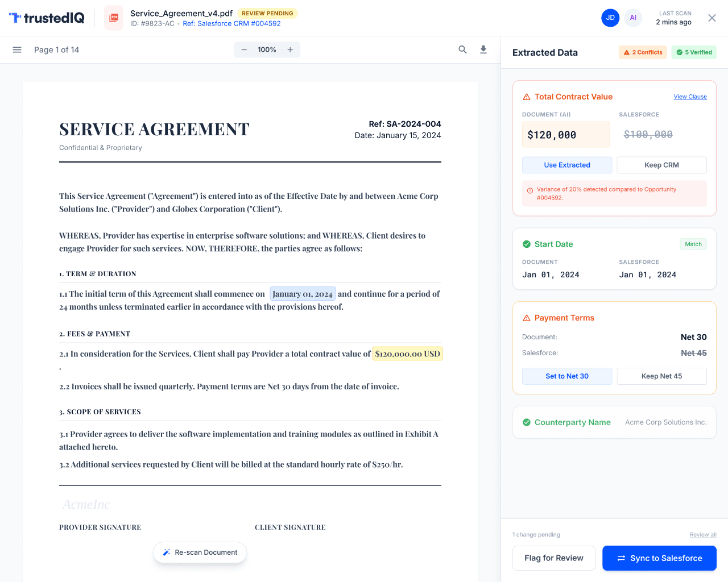The height and width of the screenshot is (582, 728).
Task: Click the ID: #9823-AC text
Action: [152, 24]
